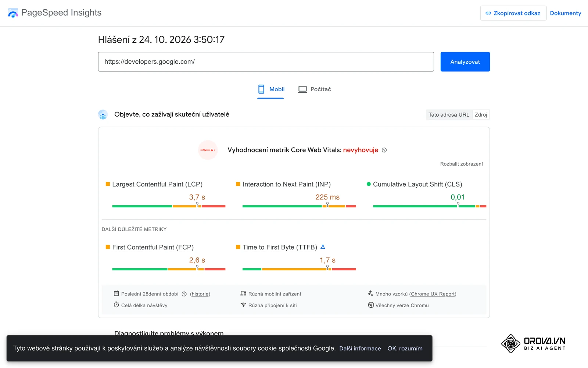
Task: Open the Core Web Vitals help question mark
Action: pyautogui.click(x=384, y=150)
